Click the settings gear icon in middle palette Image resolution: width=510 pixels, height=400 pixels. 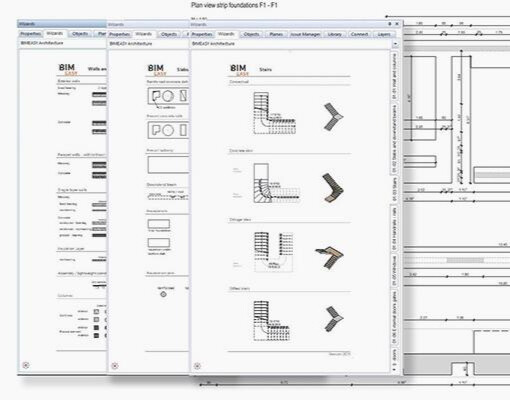click(115, 366)
